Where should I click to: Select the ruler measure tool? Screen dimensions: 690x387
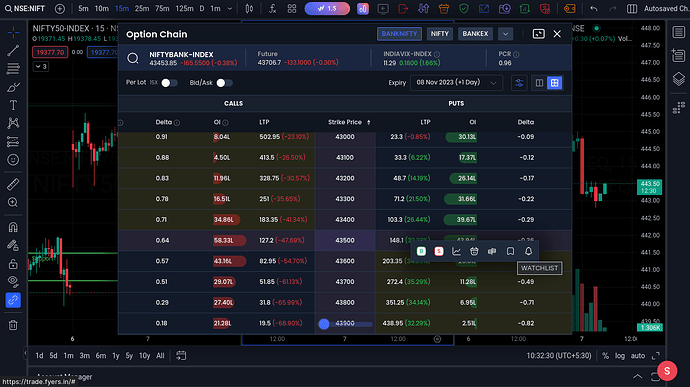click(x=13, y=184)
